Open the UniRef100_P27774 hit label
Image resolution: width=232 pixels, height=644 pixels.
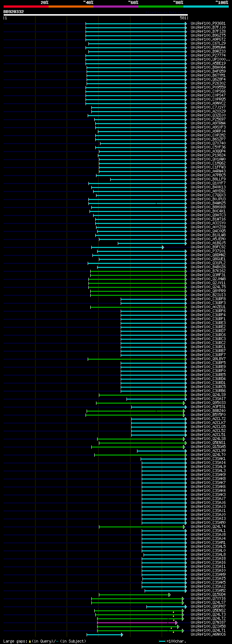pyautogui.click(x=208, y=56)
